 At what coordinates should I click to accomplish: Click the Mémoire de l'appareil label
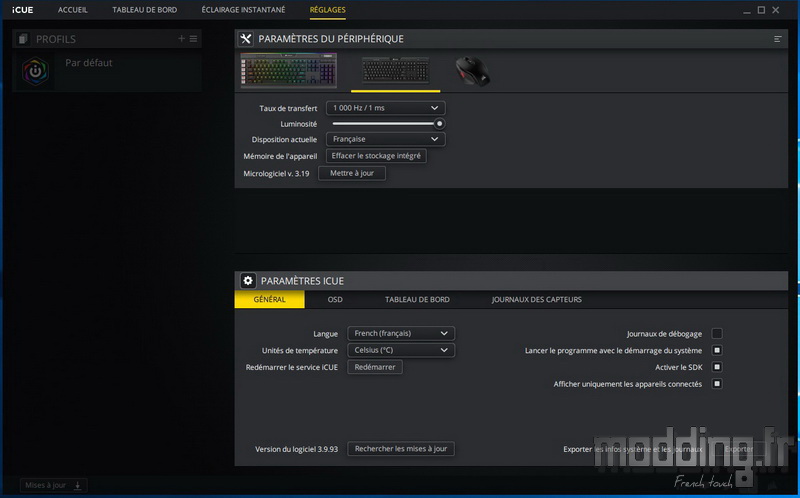(x=280, y=156)
